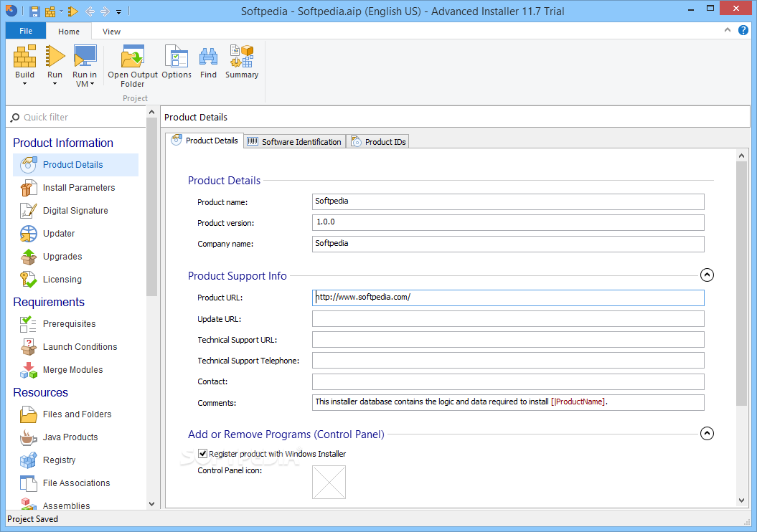Screen dimensions: 757x532
Task: Click the Technical Support URL field
Action: click(x=508, y=339)
